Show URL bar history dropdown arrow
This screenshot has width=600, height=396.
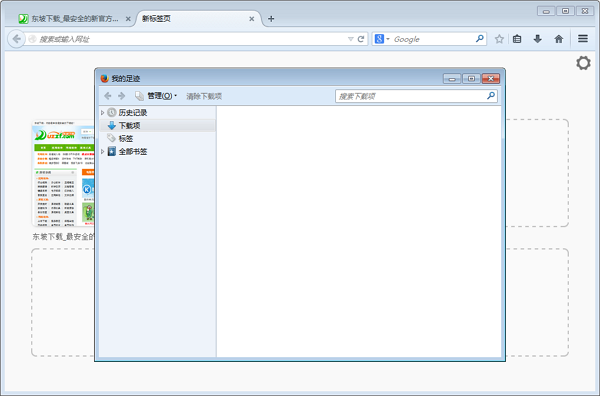[x=351, y=39]
